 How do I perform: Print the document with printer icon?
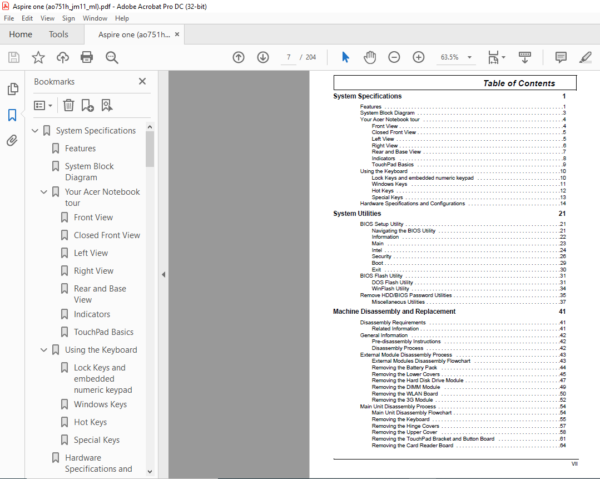pyautogui.click(x=87, y=57)
